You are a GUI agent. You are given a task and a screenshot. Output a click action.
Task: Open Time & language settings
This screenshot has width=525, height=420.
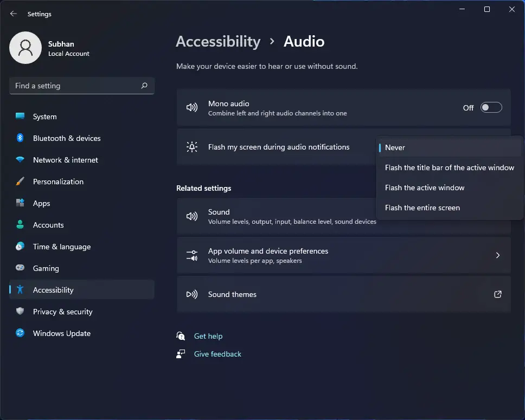click(x=82, y=247)
